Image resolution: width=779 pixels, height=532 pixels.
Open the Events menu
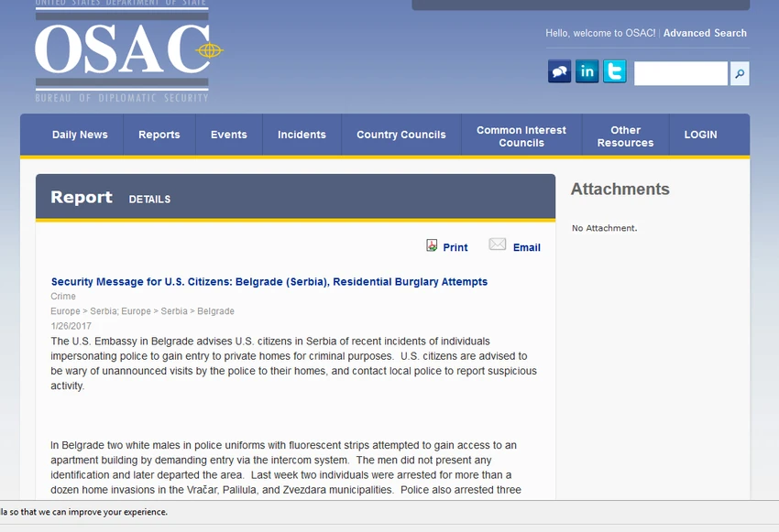tap(228, 135)
